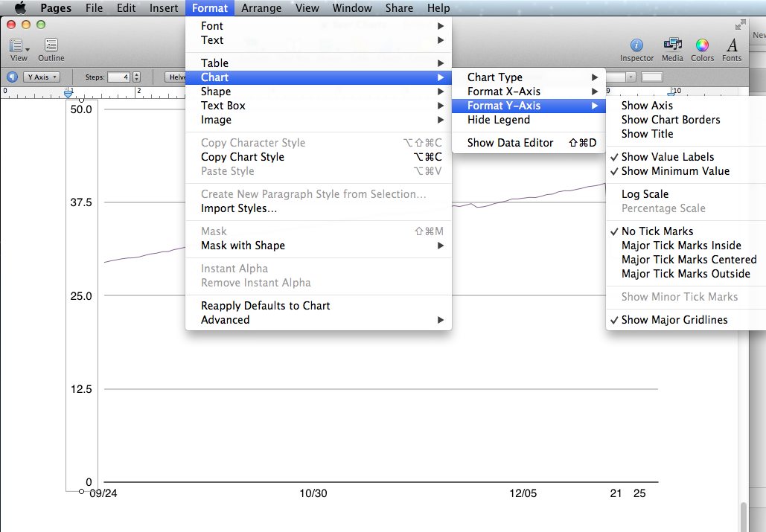Open the Colors picker
The image size is (766, 532).
pyautogui.click(x=702, y=50)
